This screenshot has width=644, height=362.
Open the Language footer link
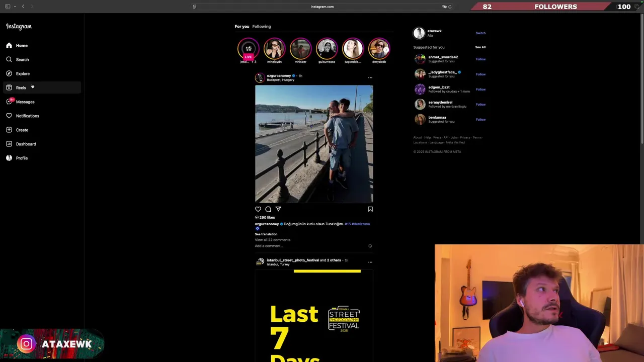pos(436,142)
